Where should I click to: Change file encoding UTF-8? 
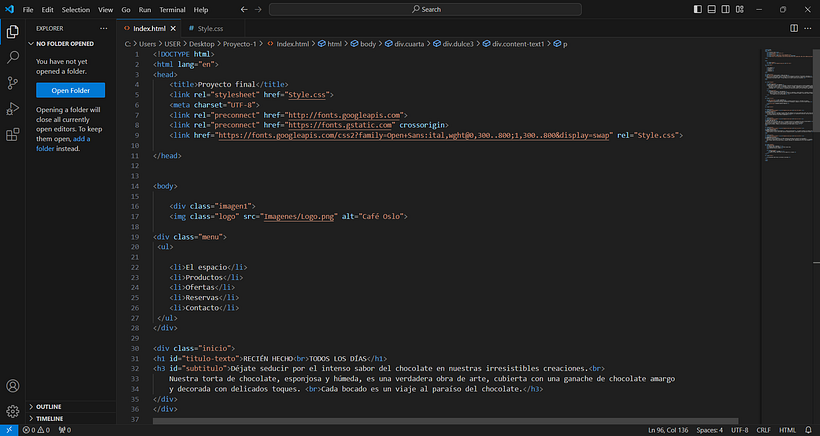[x=739, y=430]
